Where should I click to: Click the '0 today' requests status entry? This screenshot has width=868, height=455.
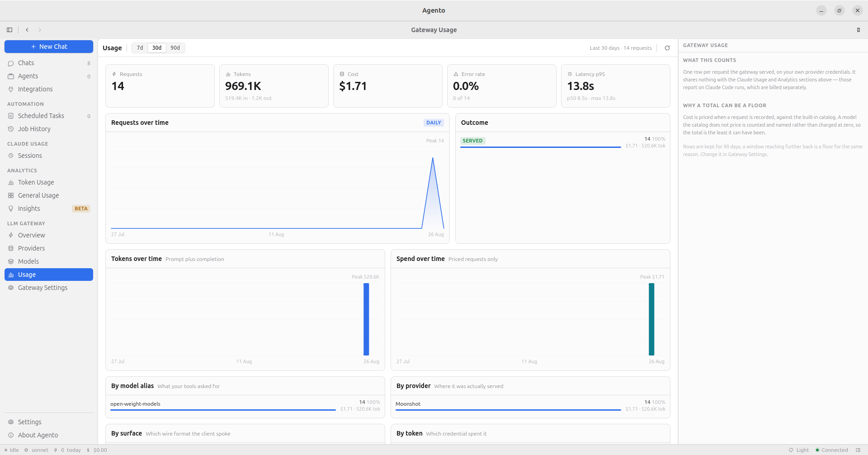pyautogui.click(x=67, y=450)
